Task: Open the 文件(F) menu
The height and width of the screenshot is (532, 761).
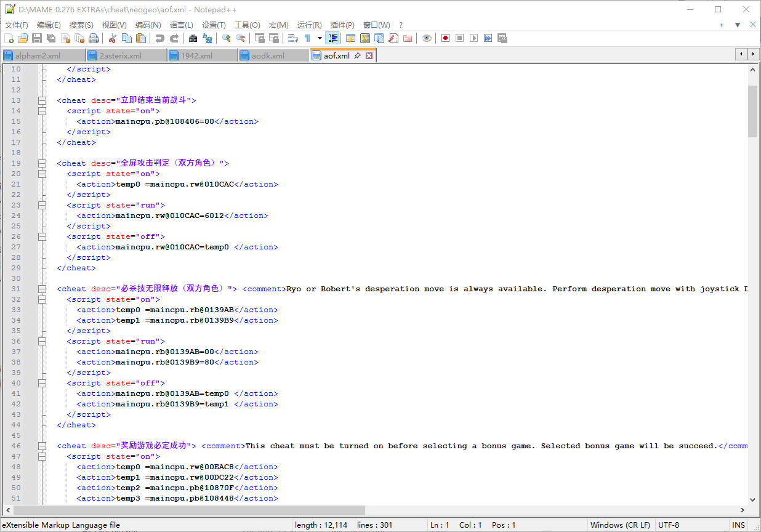Action: [17, 25]
